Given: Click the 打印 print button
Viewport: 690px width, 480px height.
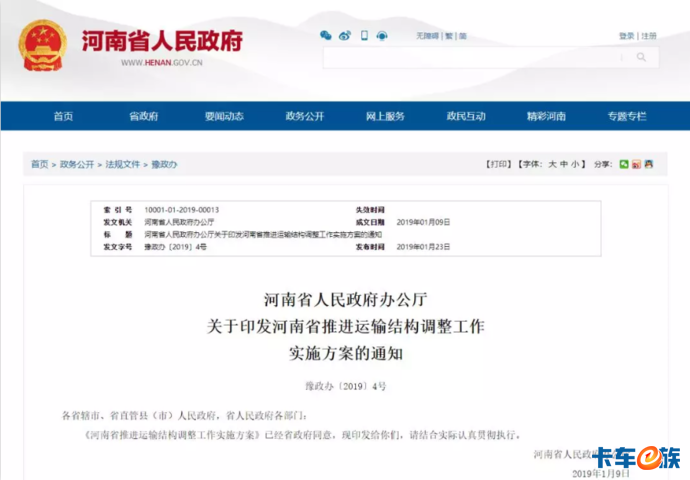Looking at the screenshot, I should tap(497, 163).
